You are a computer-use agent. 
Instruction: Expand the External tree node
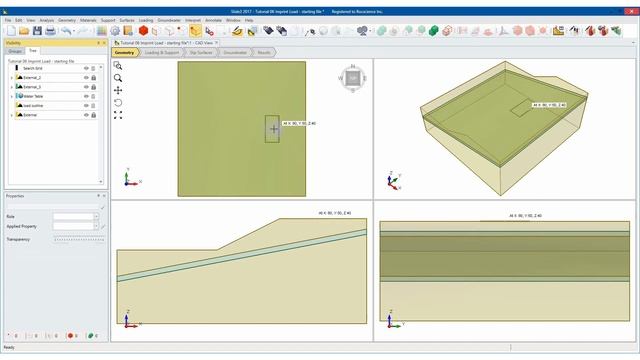[11, 115]
